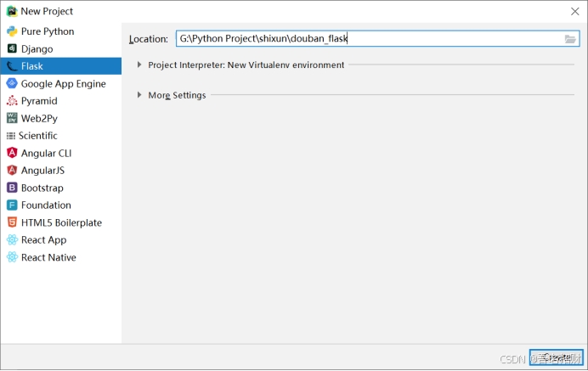Select the "React App" label
Screen dimensions: 588x371
(x=44, y=240)
